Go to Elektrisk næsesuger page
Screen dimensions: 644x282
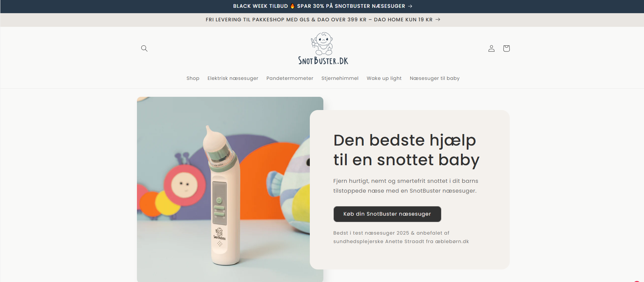[x=233, y=78]
